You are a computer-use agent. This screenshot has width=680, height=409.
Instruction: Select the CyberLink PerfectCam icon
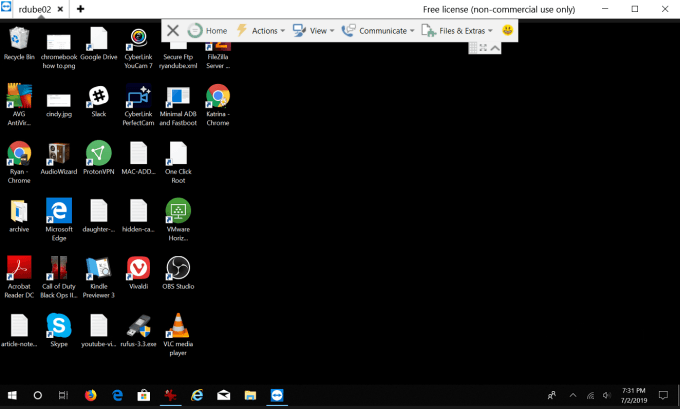click(x=138, y=105)
